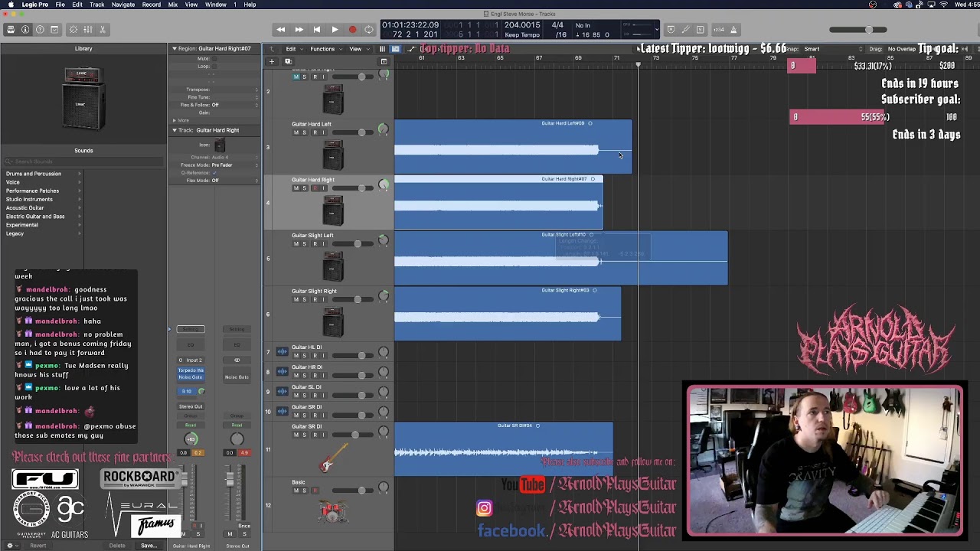Open the Editors scissors button in toolbar
980x551 pixels.
(103, 30)
